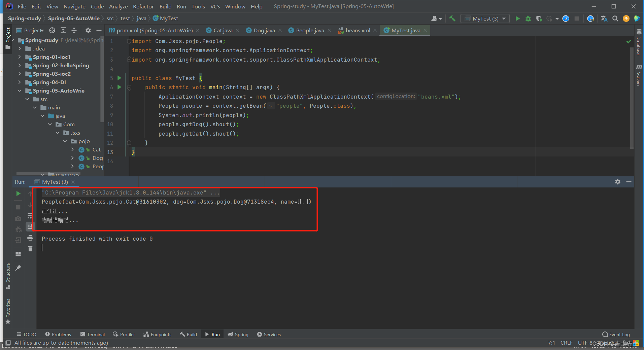Expand the Cat class node
This screenshot has height=350, width=644.
pyautogui.click(x=72, y=149)
